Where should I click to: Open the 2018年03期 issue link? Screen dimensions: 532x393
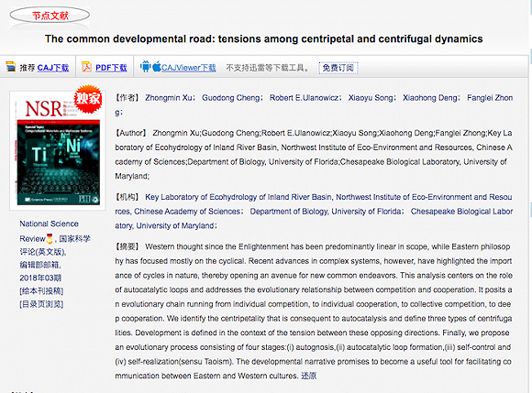[40, 278]
